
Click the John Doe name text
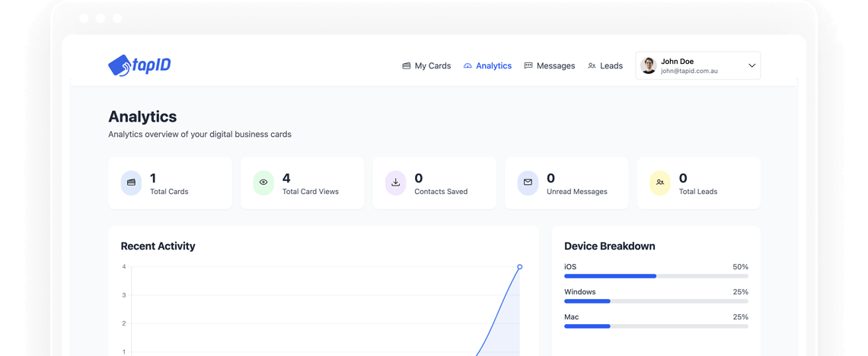[x=677, y=62]
